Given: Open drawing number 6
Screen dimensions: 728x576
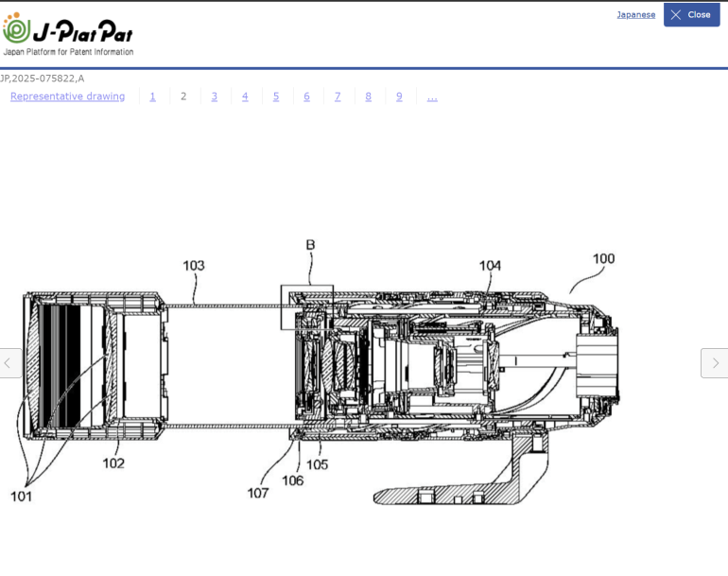Looking at the screenshot, I should pos(306,96).
